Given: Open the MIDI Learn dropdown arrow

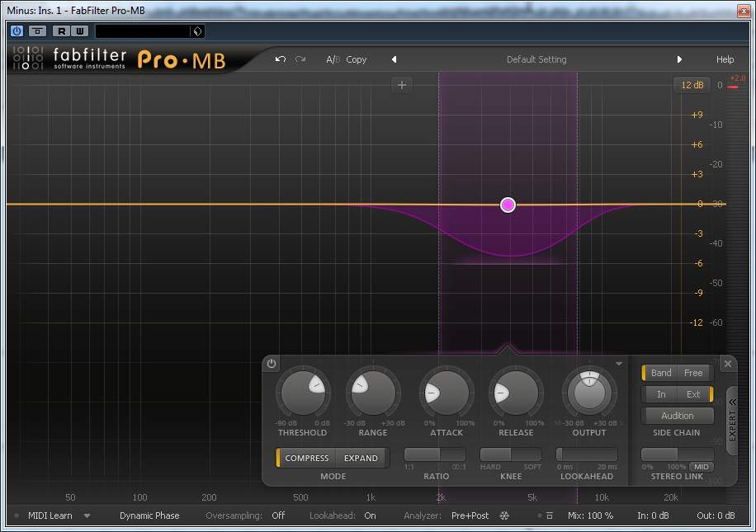Looking at the screenshot, I should point(87,516).
